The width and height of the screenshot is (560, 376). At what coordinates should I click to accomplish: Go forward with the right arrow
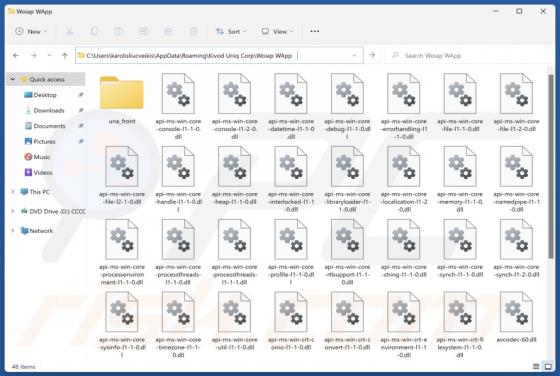click(x=34, y=55)
